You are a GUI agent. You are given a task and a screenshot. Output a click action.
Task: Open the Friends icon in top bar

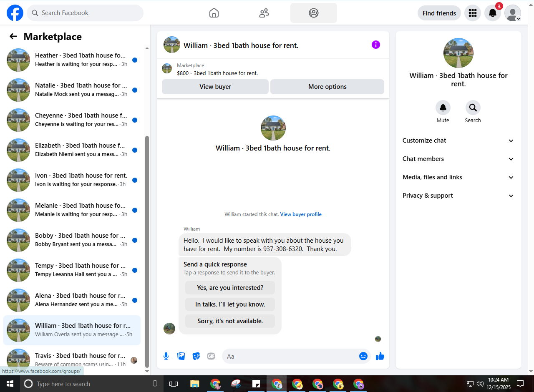pyautogui.click(x=264, y=13)
